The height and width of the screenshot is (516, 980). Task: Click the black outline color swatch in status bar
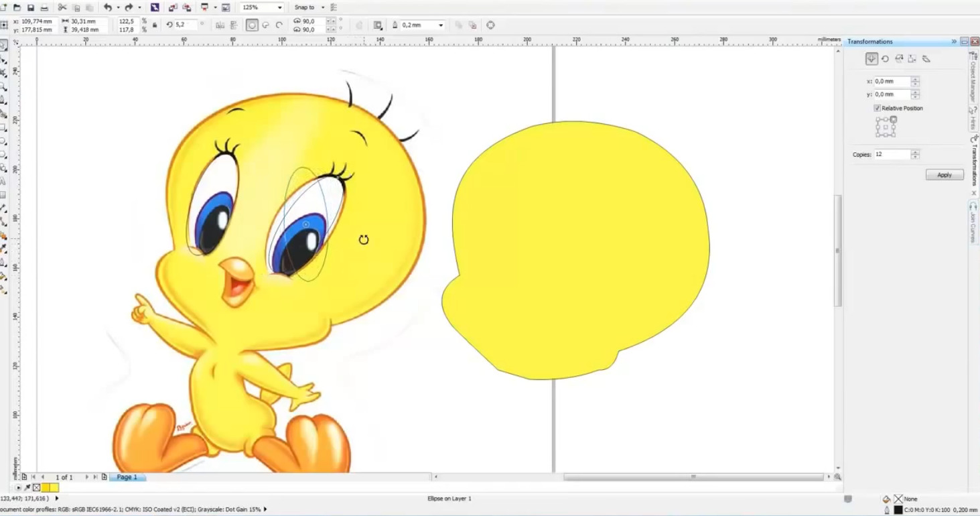coord(898,510)
